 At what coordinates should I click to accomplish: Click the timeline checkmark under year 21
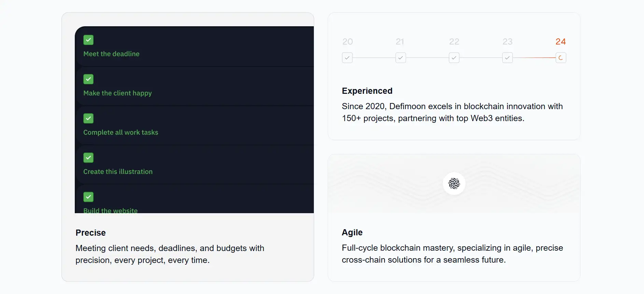401,58
